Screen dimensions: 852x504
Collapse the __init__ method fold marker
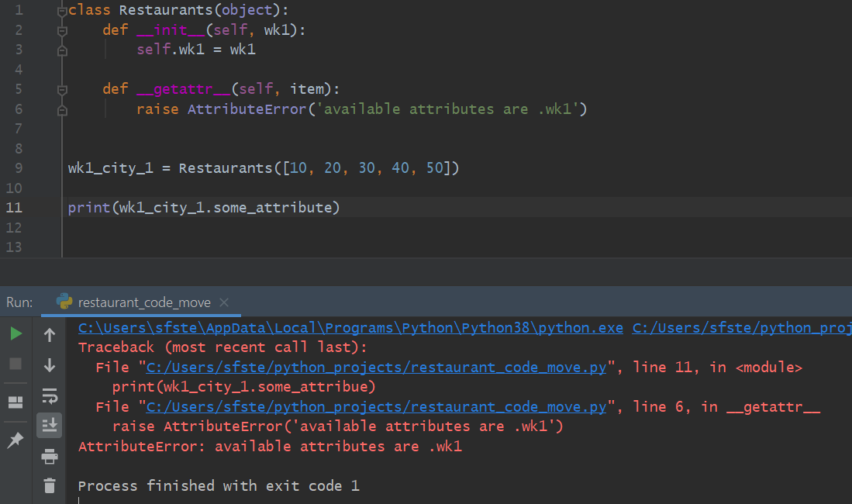[63, 31]
